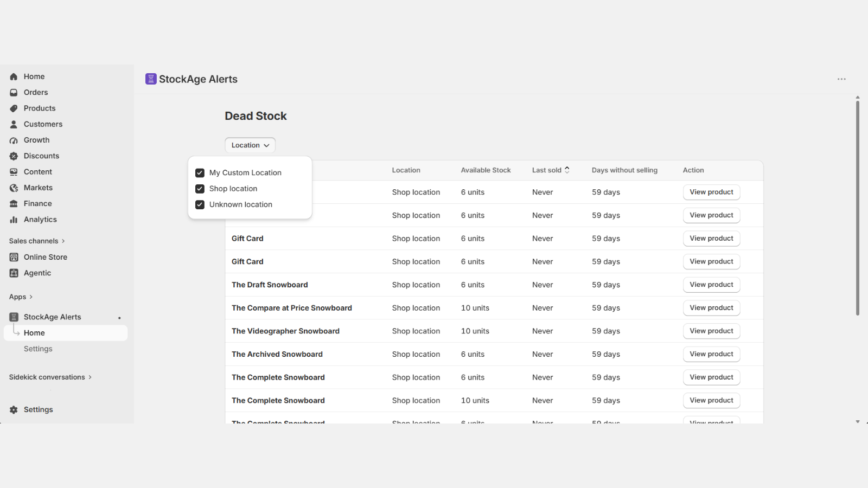
Task: Click the Growth gauge icon
Action: pos(14,140)
